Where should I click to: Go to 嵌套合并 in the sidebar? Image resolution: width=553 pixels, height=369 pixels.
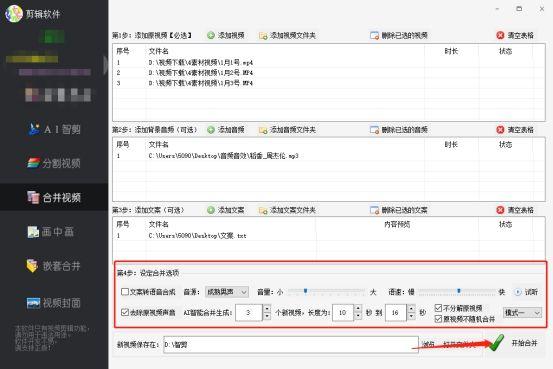click(54, 266)
